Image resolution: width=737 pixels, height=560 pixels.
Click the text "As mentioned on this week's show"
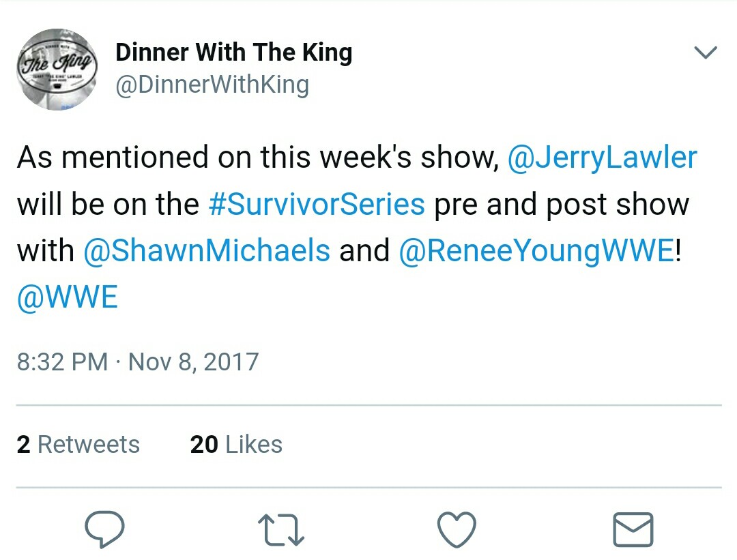tap(256, 158)
